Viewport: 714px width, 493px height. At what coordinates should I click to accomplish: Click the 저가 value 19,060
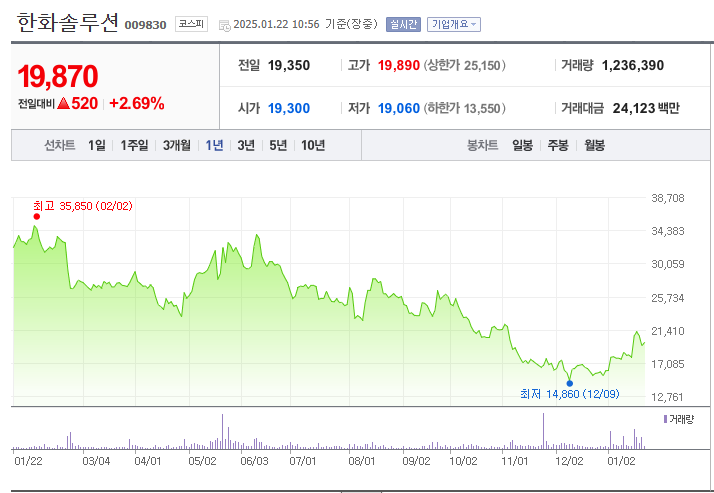(x=398, y=108)
